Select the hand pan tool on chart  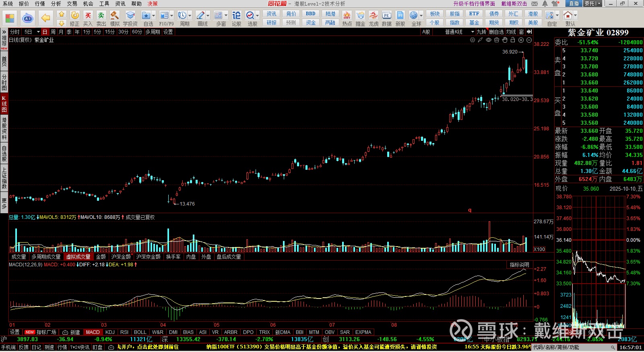[505, 40]
